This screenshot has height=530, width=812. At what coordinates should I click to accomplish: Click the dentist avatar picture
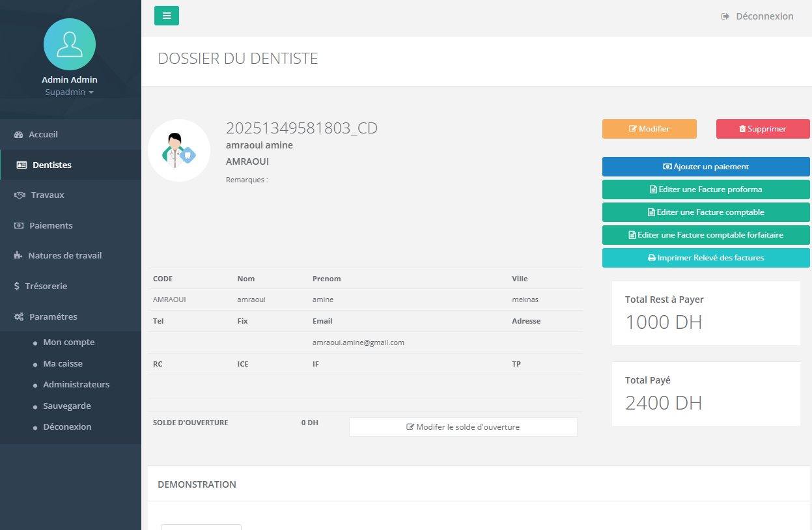[179, 150]
